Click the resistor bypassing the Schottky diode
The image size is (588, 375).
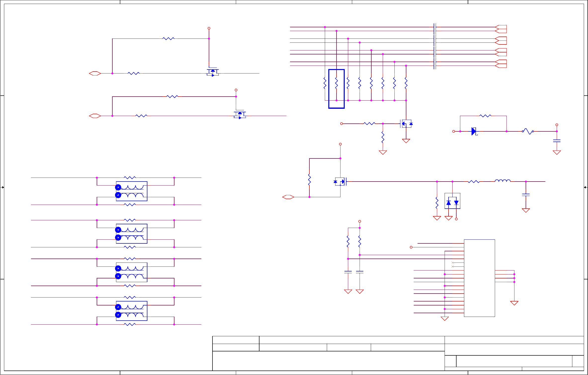(x=485, y=116)
